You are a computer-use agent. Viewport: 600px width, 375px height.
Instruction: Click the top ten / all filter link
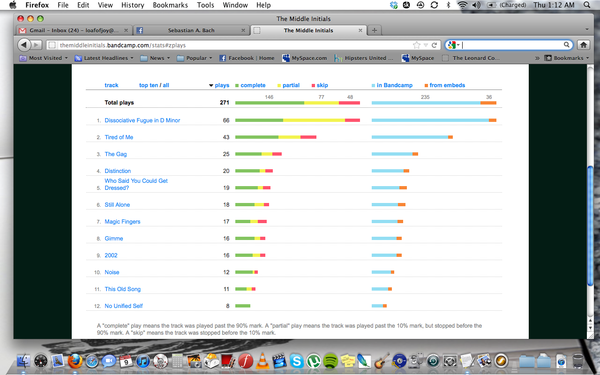(x=154, y=85)
